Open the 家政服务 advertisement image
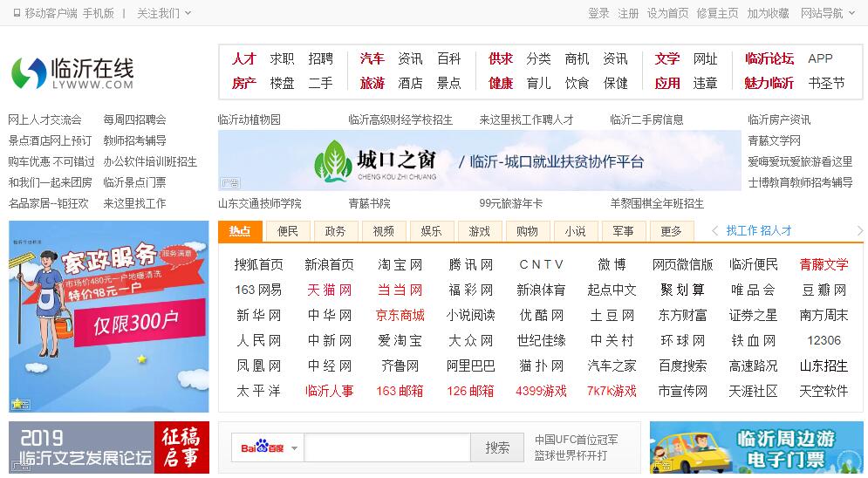 109,317
